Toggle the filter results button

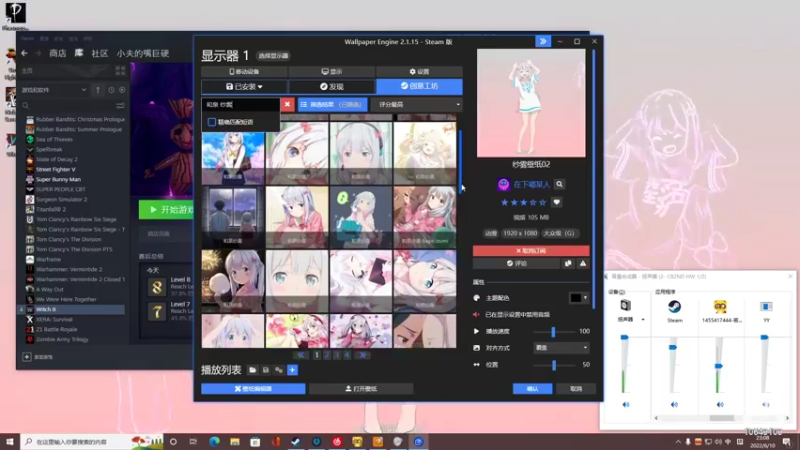[x=333, y=104]
